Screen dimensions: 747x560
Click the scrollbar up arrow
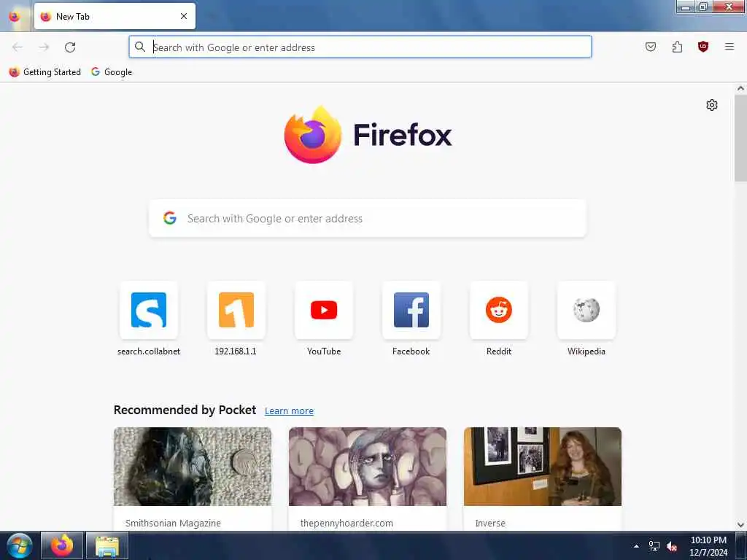[x=740, y=88]
